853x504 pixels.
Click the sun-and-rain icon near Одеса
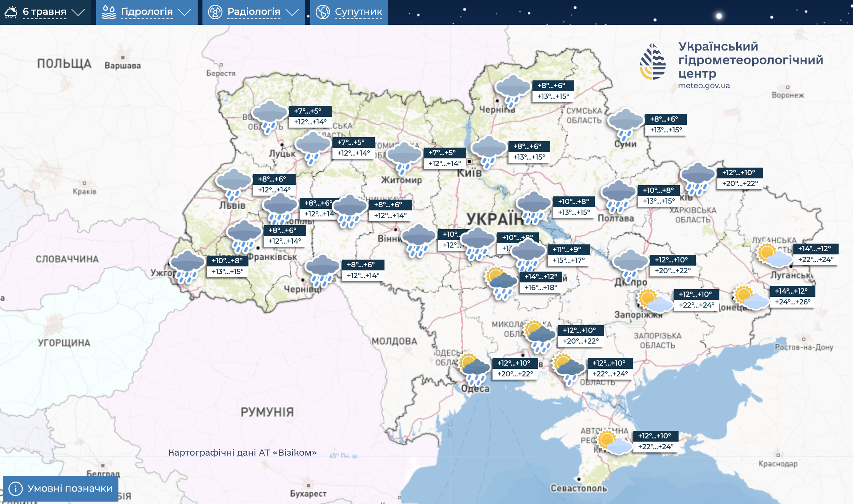(x=474, y=368)
